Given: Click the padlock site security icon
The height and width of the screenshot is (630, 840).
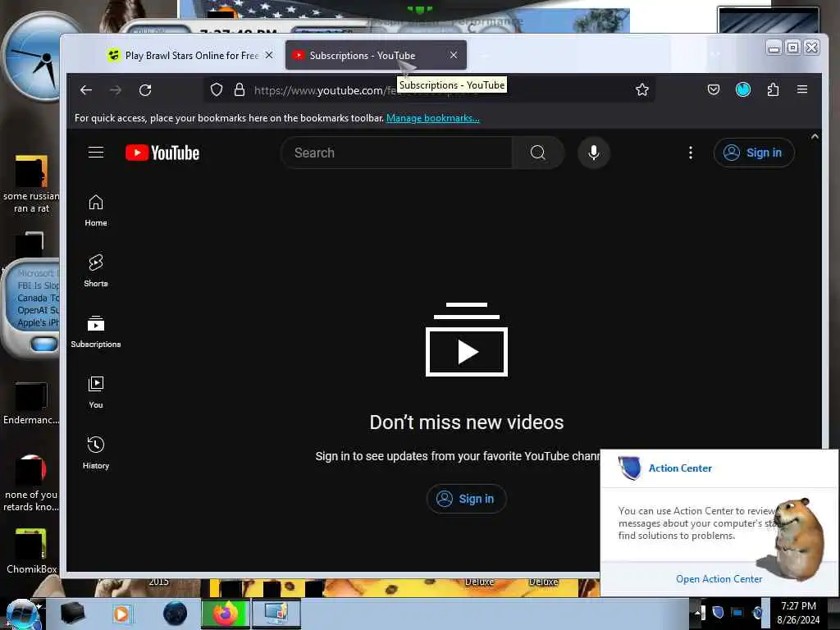Looking at the screenshot, I should coord(240,90).
